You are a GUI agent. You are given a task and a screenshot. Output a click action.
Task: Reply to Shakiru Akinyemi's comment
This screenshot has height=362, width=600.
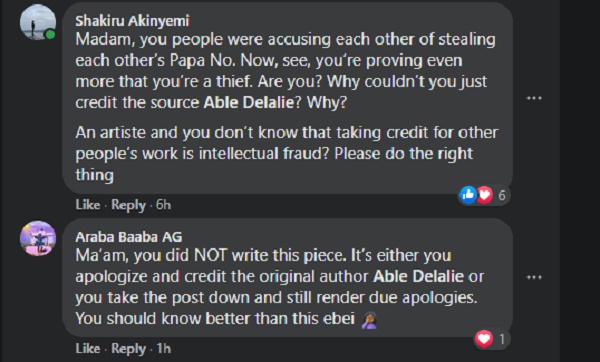coord(128,205)
